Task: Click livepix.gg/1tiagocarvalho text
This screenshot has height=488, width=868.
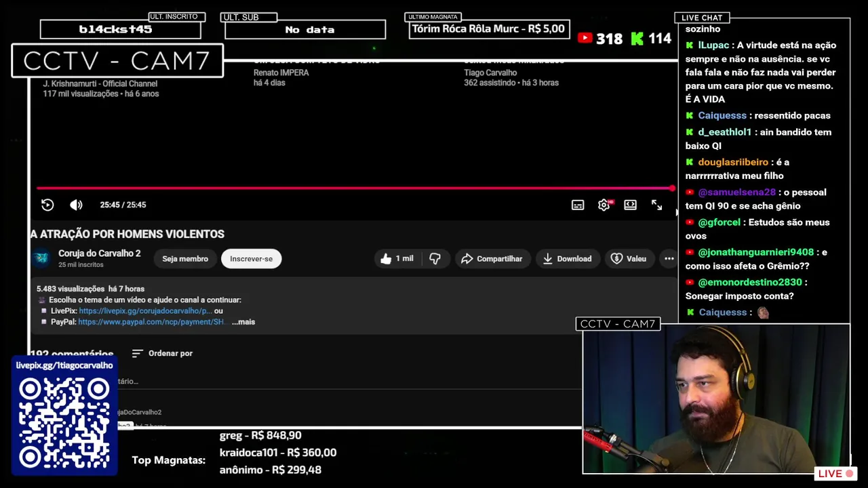Action: (x=64, y=365)
